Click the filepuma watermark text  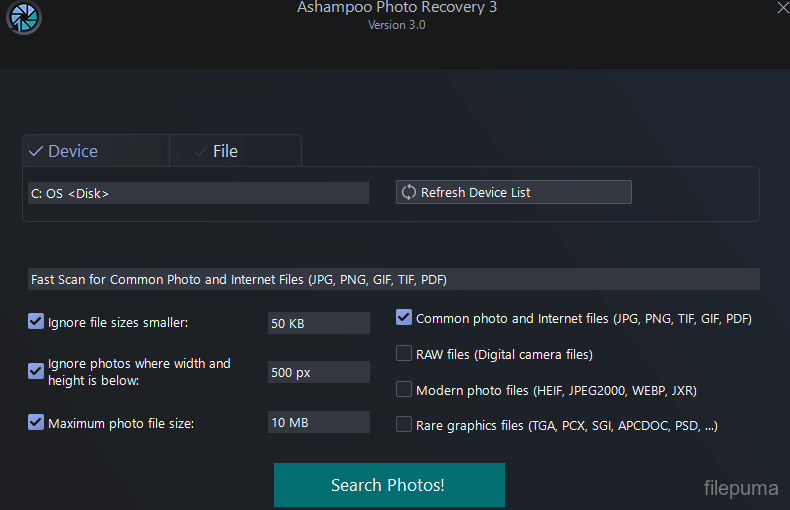click(x=739, y=489)
